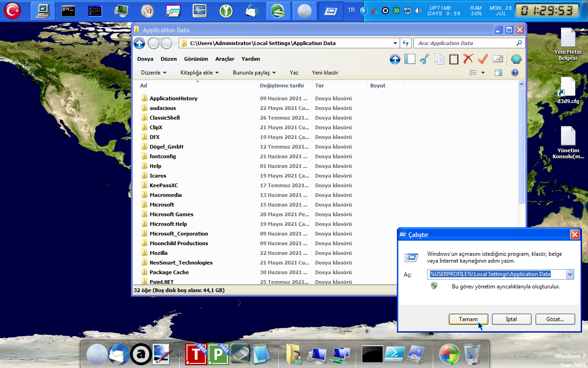The width and height of the screenshot is (588, 368).
Task: Click the Classic Shell up-level toolbar icon
Action: (x=395, y=59)
